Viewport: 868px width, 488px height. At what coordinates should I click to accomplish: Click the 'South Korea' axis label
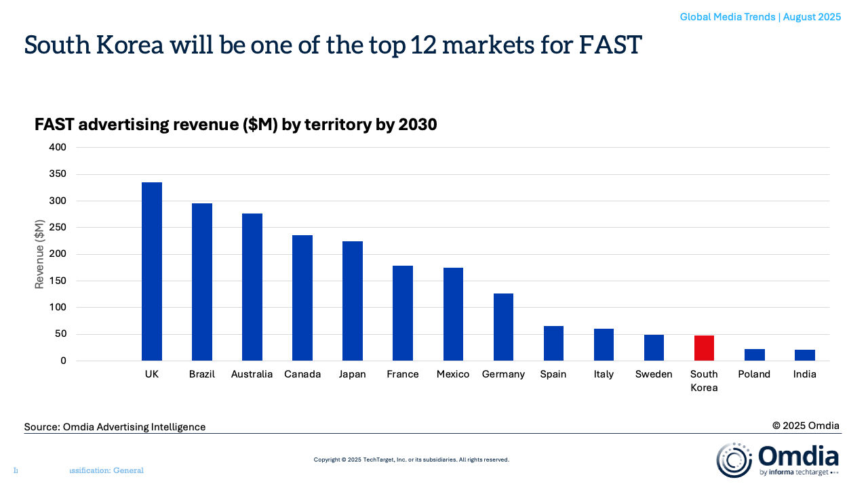(704, 381)
